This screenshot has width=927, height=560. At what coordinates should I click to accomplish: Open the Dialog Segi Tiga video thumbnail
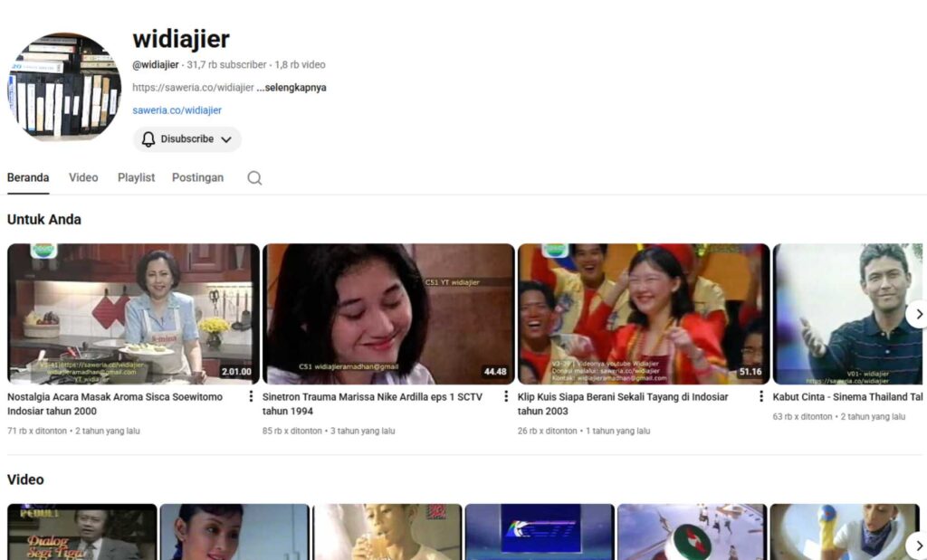coord(81,532)
